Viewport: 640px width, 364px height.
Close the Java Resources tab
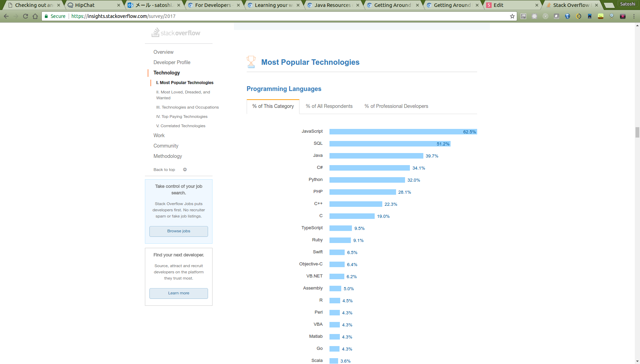point(358,5)
